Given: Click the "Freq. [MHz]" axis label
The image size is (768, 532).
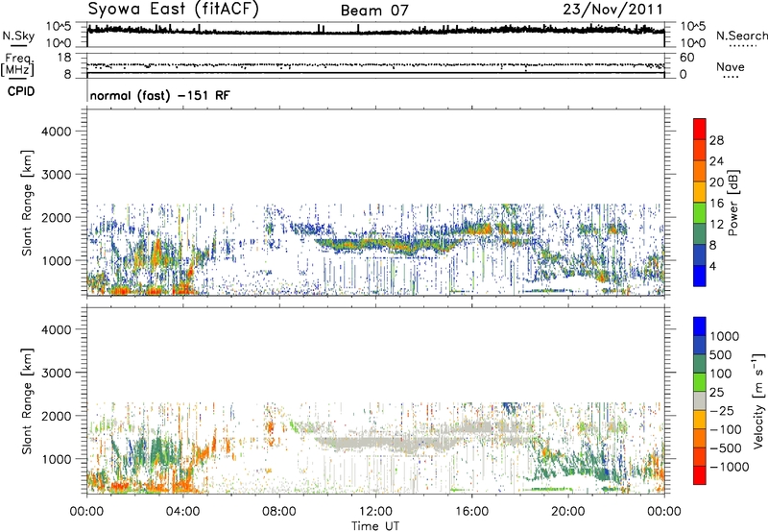Looking at the screenshot, I should pos(18,64).
